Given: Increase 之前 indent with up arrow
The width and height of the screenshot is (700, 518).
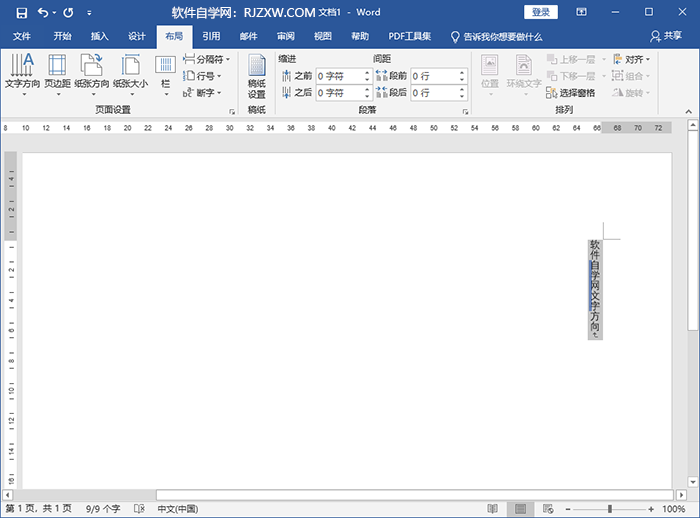Looking at the screenshot, I should tap(367, 73).
